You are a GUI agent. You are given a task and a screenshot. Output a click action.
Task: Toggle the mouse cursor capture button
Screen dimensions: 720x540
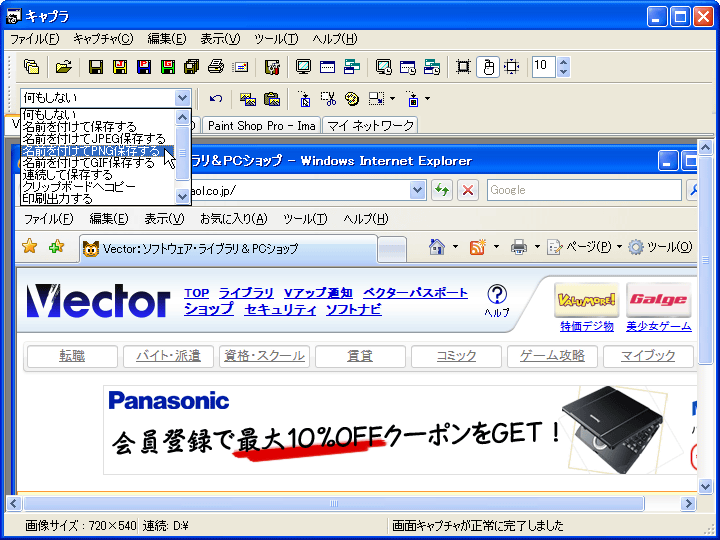(488, 67)
